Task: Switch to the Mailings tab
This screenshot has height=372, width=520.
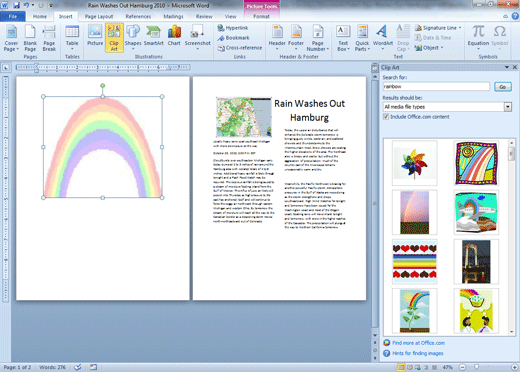Action: click(x=173, y=16)
